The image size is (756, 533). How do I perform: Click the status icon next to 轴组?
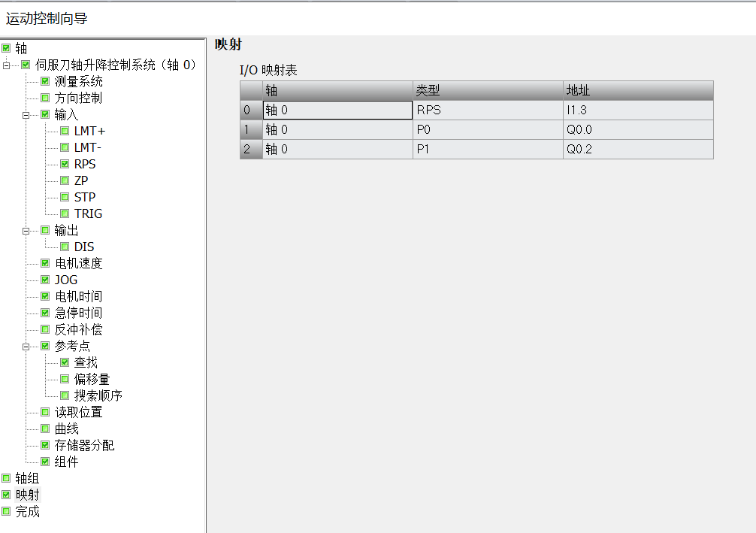[x=6, y=478]
